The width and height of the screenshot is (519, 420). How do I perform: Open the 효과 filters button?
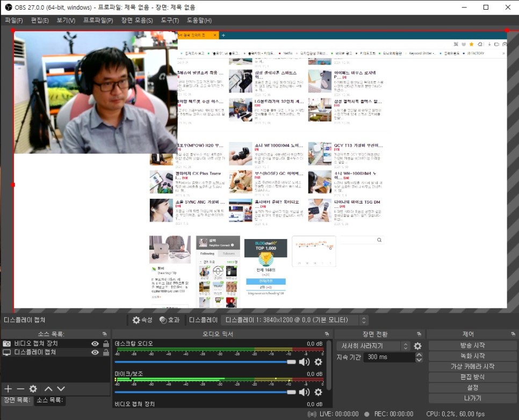[169, 320]
